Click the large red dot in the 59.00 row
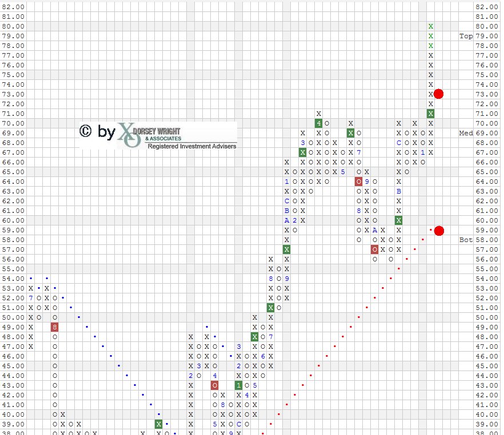This screenshot has width=504, height=435. point(439,231)
